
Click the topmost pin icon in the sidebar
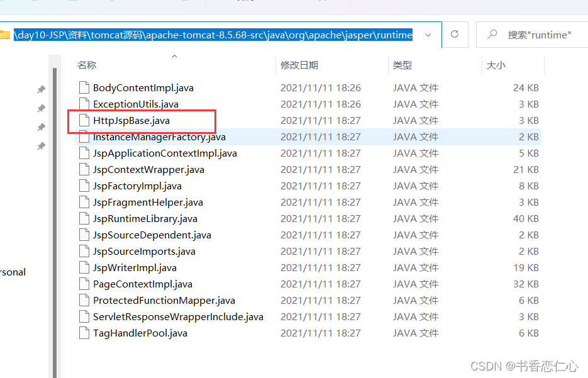pos(41,89)
